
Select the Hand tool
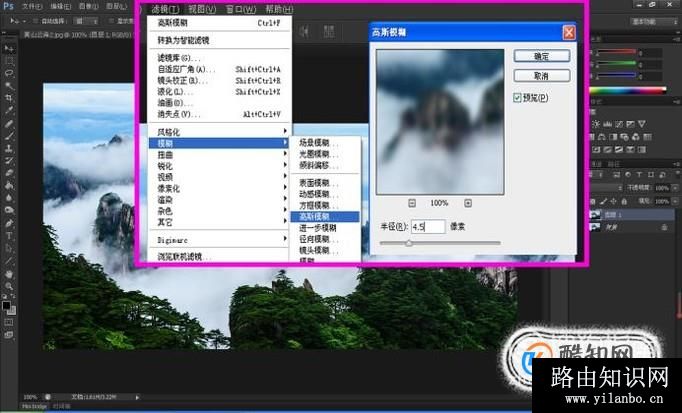(x=9, y=274)
